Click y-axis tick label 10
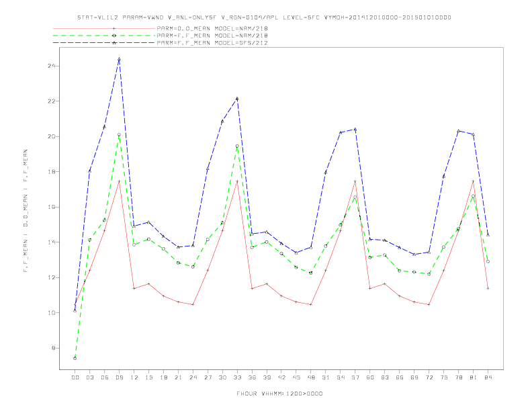The height and width of the screenshot is (411, 532). (x=52, y=313)
